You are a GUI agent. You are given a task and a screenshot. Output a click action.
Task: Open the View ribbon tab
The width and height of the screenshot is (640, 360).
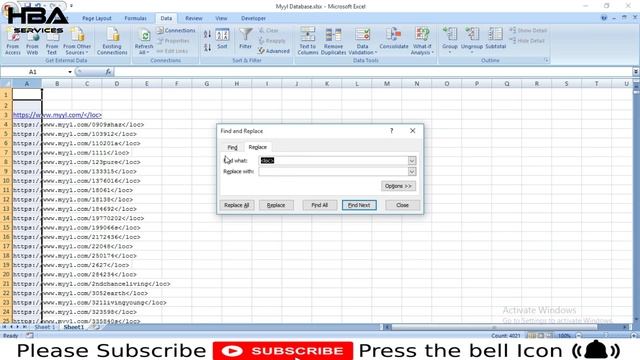point(221,18)
